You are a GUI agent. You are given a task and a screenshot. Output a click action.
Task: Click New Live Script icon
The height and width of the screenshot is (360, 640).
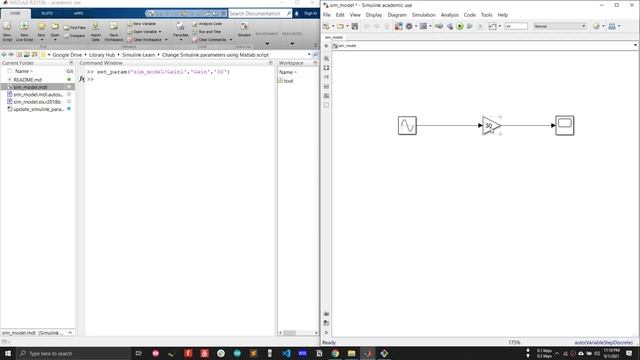coord(24,31)
